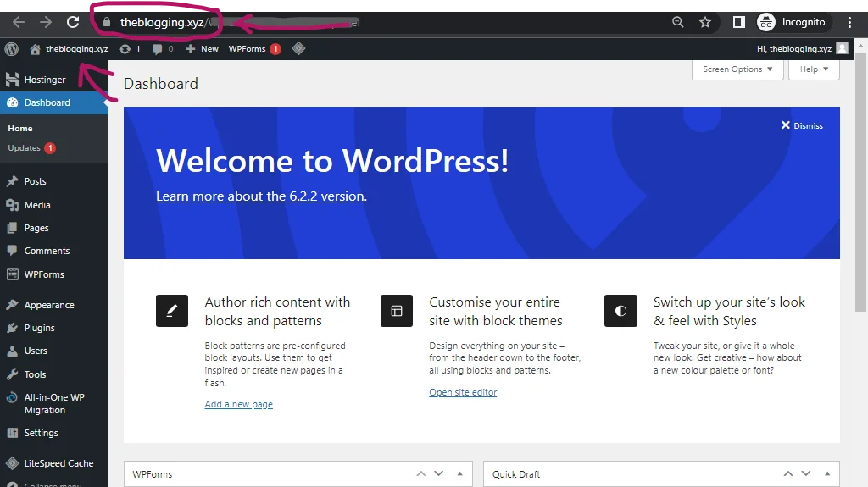Reload the page with the refresh icon
Screen dimensions: 868x487
pos(73,22)
